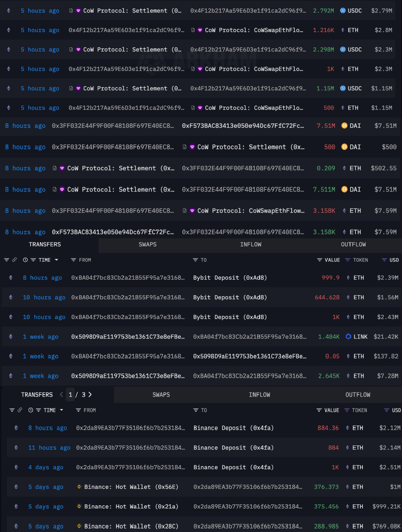Screen dimensions: 402x532
Task: Click the Binance logo beside Hot Wallet (0x21a)
Action: pyautogui.click(x=79, y=506)
